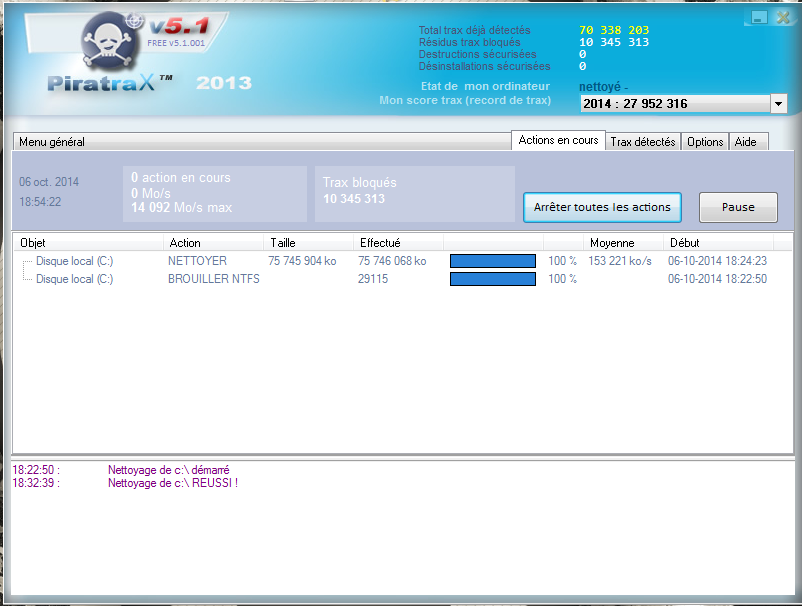Click start time 06-10-2014 18:22:50
802x606 pixels.
point(718,279)
